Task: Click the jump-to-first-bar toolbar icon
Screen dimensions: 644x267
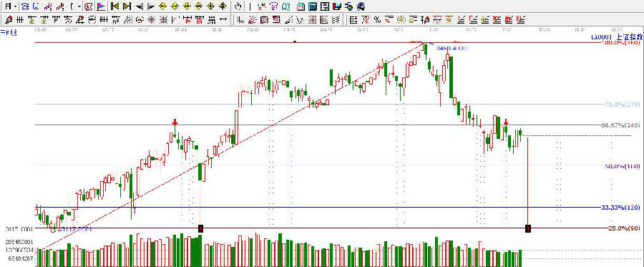Action: [115, 6]
